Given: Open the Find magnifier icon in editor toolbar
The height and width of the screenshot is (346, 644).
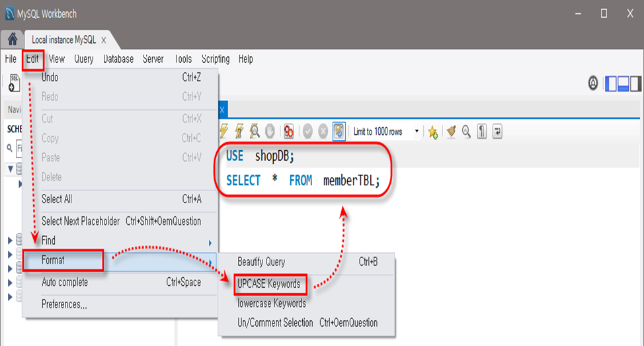Looking at the screenshot, I should pyautogui.click(x=466, y=132).
